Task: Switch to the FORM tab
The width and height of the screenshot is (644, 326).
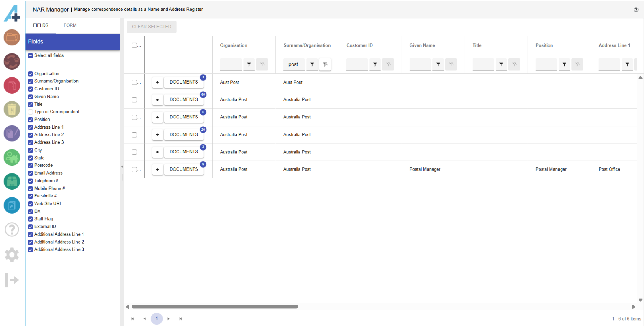Action: click(x=70, y=25)
